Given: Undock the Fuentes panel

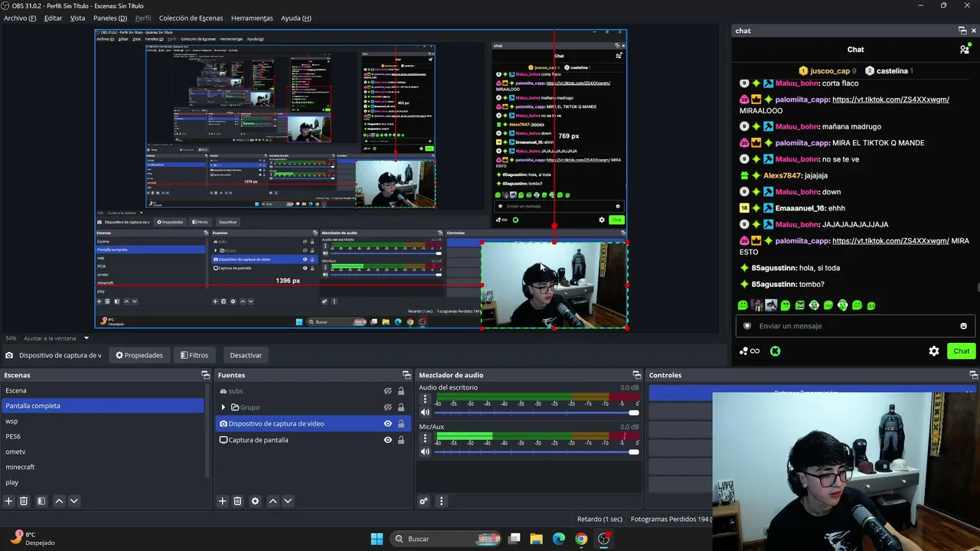Looking at the screenshot, I should pyautogui.click(x=407, y=375).
